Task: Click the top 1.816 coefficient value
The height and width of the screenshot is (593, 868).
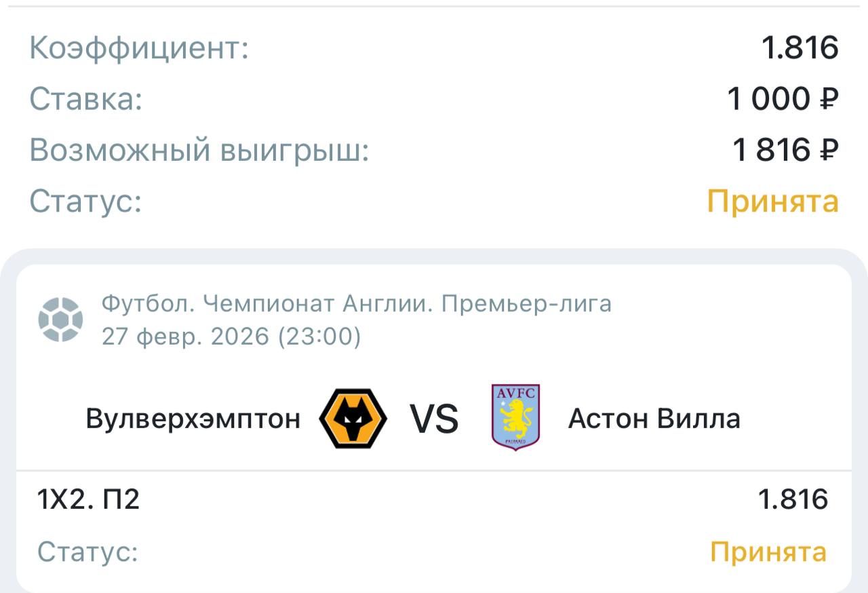Action: [x=800, y=49]
